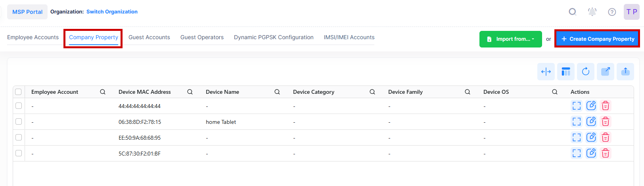Open the notifications bell icon

[592, 12]
